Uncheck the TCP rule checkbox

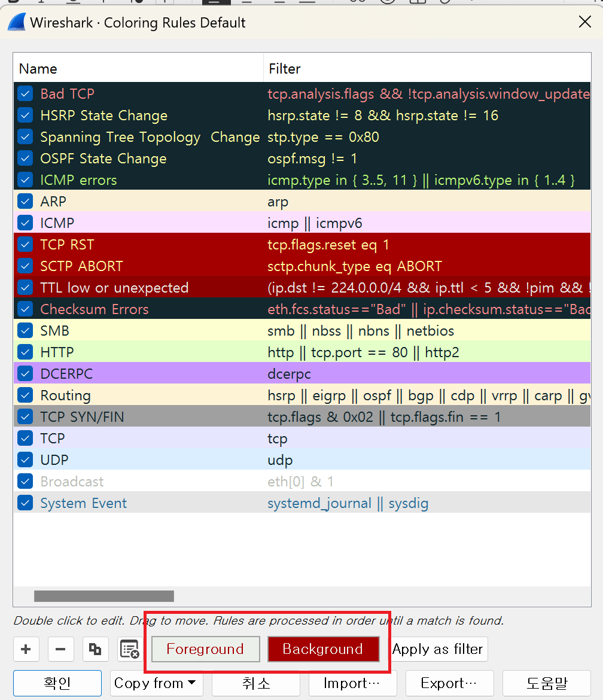[26, 439]
